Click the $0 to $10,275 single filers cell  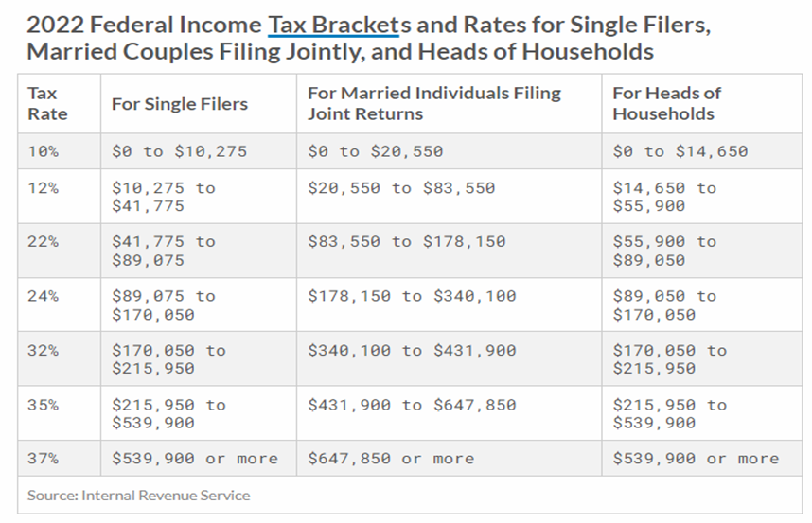coord(179,151)
